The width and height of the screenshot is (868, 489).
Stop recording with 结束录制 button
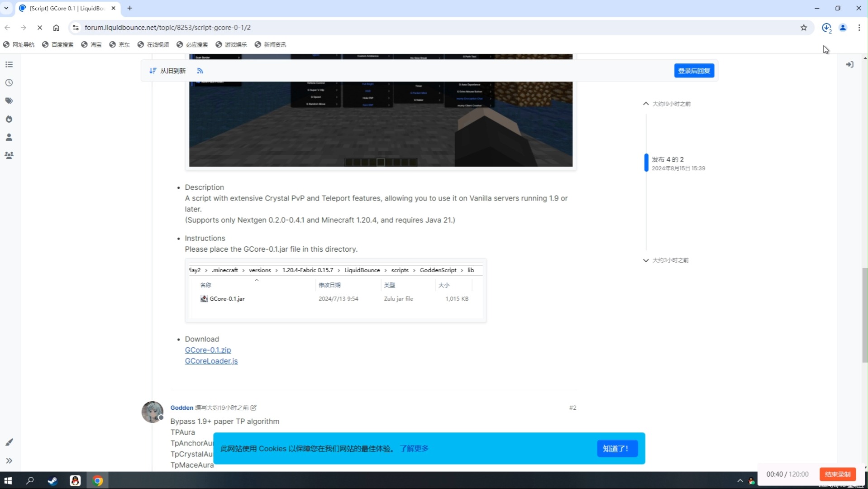pyautogui.click(x=837, y=474)
